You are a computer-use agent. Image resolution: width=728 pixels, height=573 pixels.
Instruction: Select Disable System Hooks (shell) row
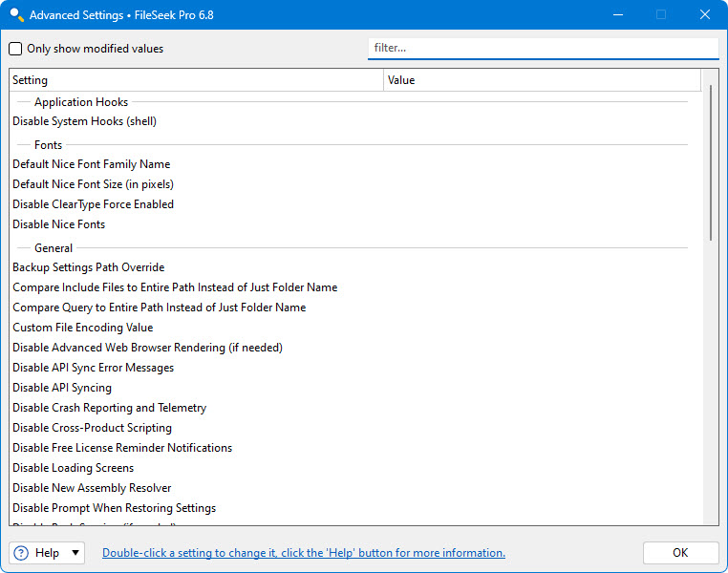(355, 121)
